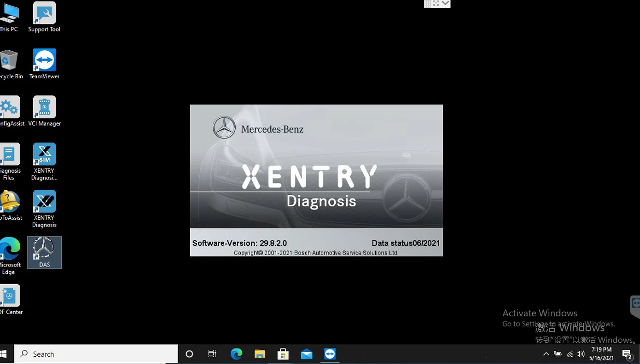This screenshot has width=640, height=364.
Task: Click the taskbar Search box
Action: tap(96, 354)
